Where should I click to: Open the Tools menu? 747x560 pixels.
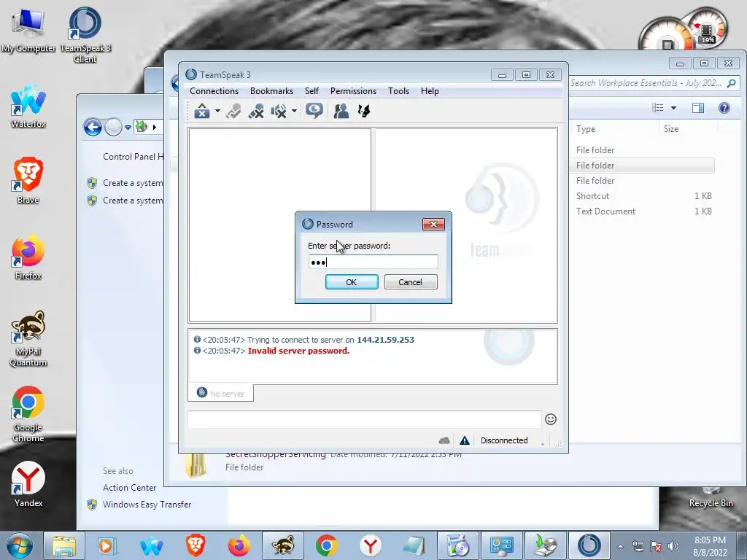pyautogui.click(x=398, y=91)
